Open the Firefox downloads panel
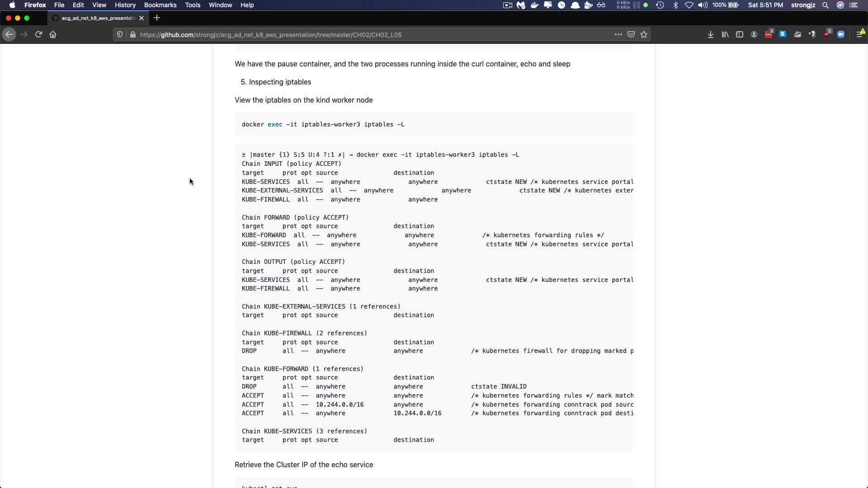Image resolution: width=868 pixels, height=488 pixels. [711, 34]
